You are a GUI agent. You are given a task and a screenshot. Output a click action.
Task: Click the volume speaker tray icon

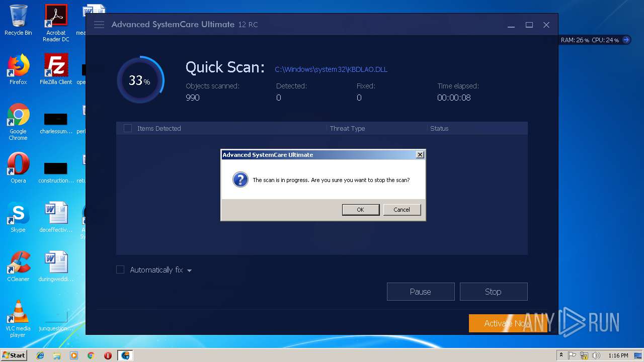[x=596, y=355]
